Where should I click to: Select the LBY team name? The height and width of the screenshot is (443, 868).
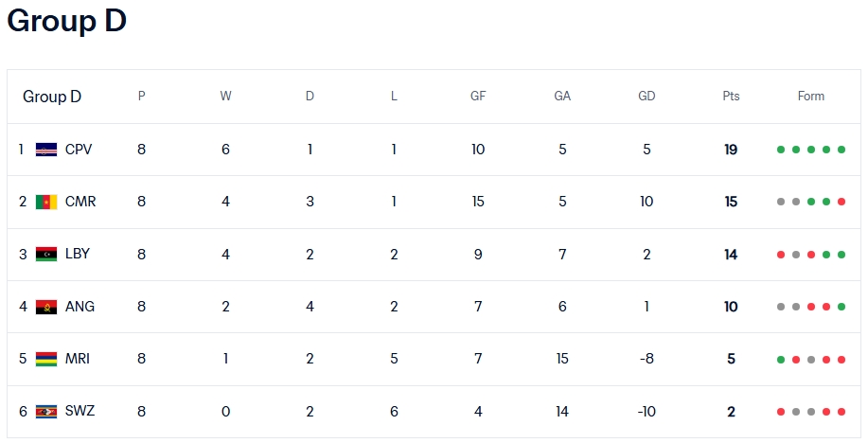78,254
